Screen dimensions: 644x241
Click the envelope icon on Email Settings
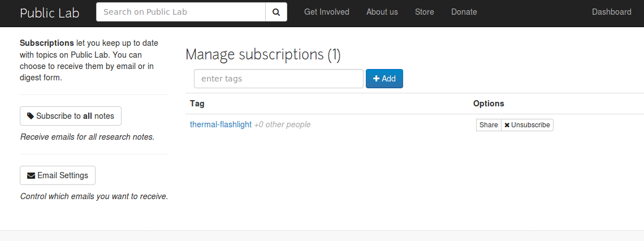[31, 175]
